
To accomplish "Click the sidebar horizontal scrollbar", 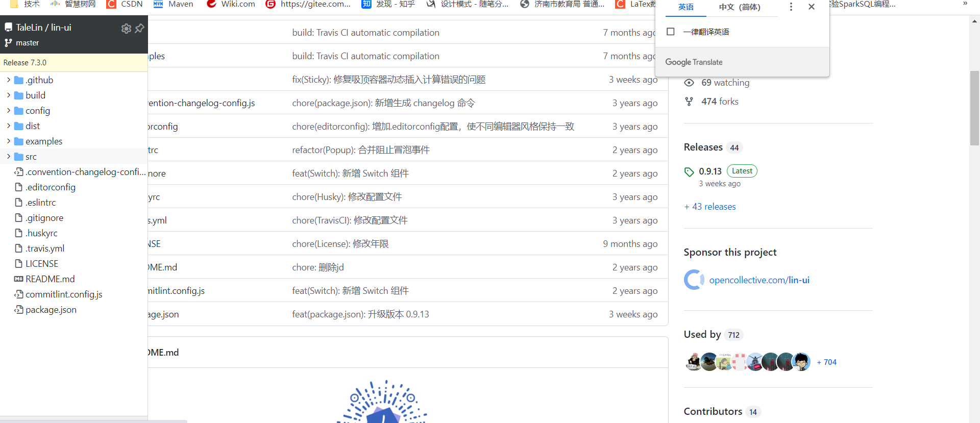I will click(x=93, y=421).
